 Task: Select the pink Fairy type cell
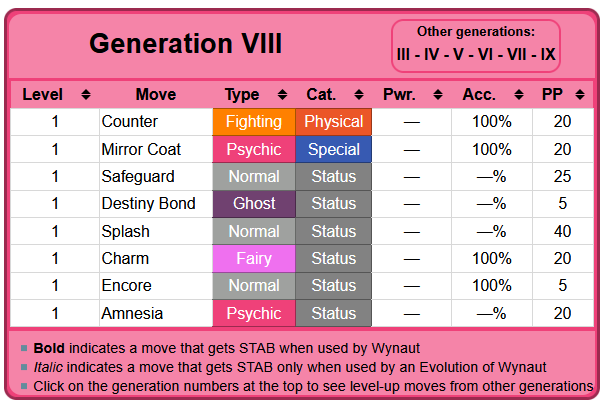pyautogui.click(x=254, y=258)
